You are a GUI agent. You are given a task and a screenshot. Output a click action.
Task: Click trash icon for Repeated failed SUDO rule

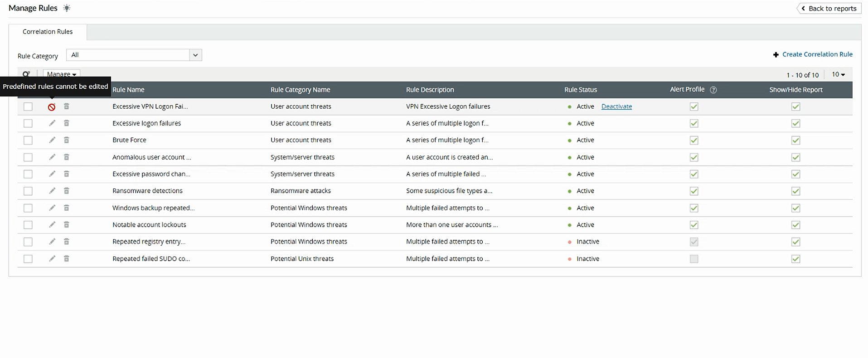[x=66, y=259]
